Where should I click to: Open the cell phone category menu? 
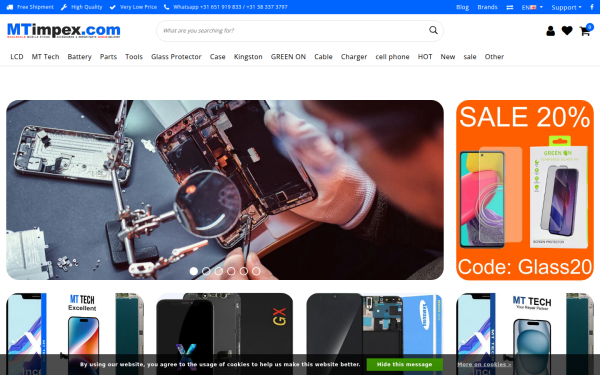pyautogui.click(x=392, y=57)
